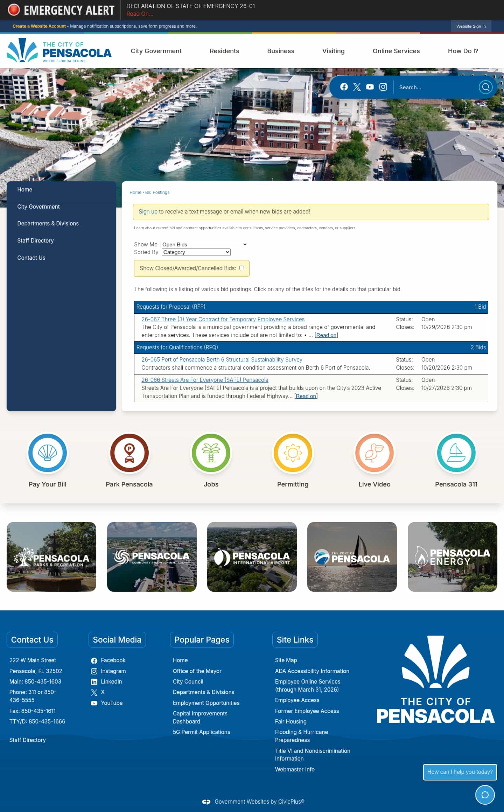Image resolution: width=504 pixels, height=812 pixels.
Task: Open the Residents main menu
Action: (224, 51)
